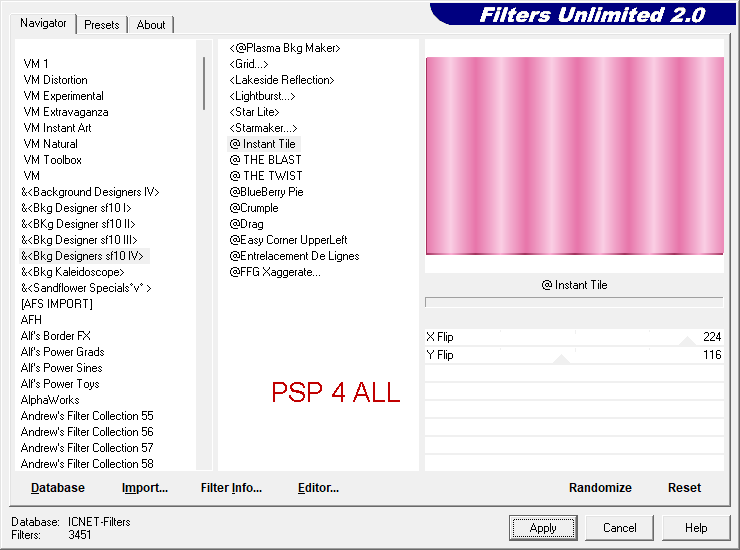740x550 pixels.
Task: Open the About tab
Action: [151, 25]
